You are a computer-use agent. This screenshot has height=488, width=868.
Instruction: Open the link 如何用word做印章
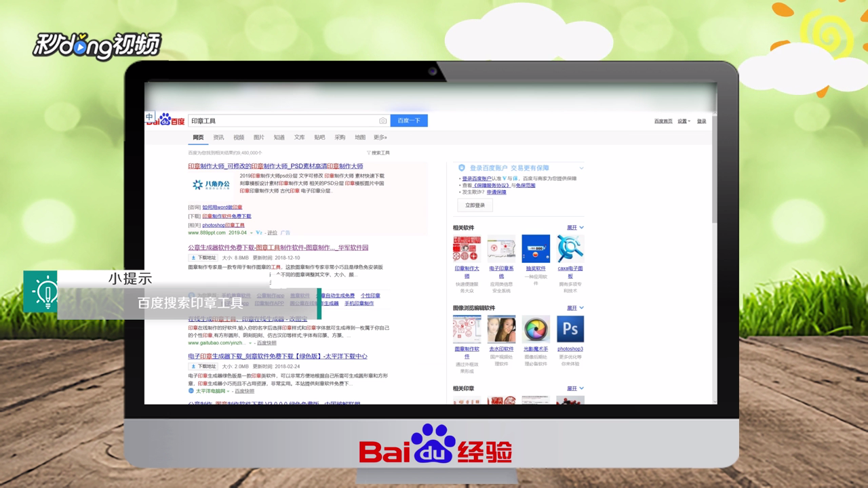(222, 207)
